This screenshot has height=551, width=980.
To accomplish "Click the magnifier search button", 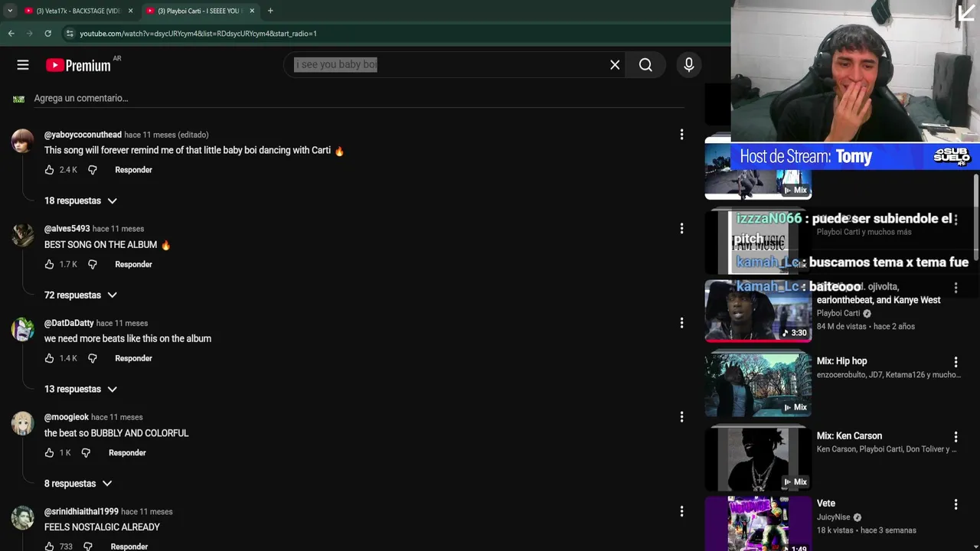I will (x=645, y=65).
